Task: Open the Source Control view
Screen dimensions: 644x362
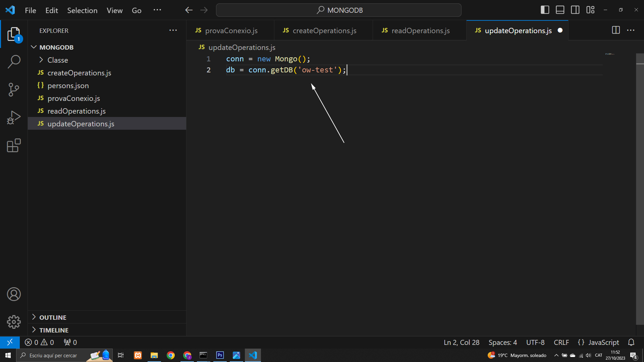Action: (14, 89)
